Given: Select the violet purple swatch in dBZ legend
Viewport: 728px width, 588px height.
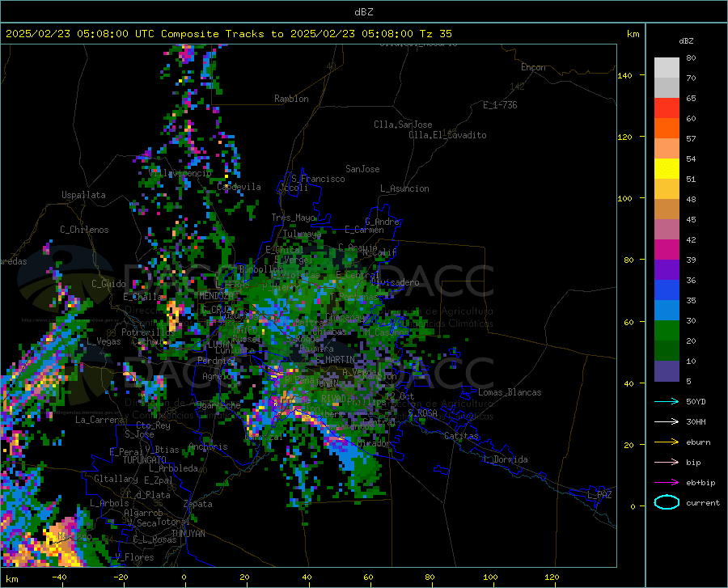Looking at the screenshot, I should [x=667, y=270].
